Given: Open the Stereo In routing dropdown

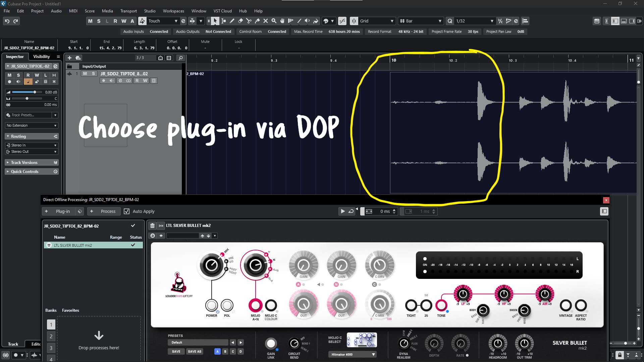Looking at the screenshot, I should click(x=32, y=145).
